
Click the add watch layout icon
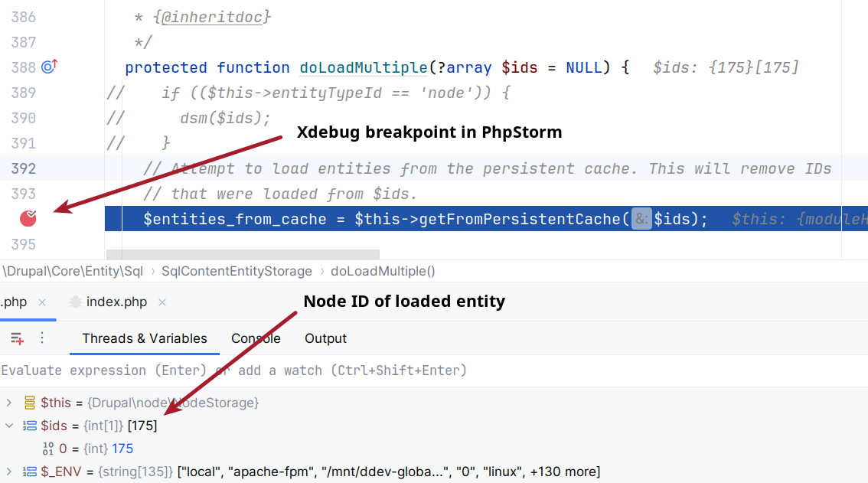pos(17,338)
